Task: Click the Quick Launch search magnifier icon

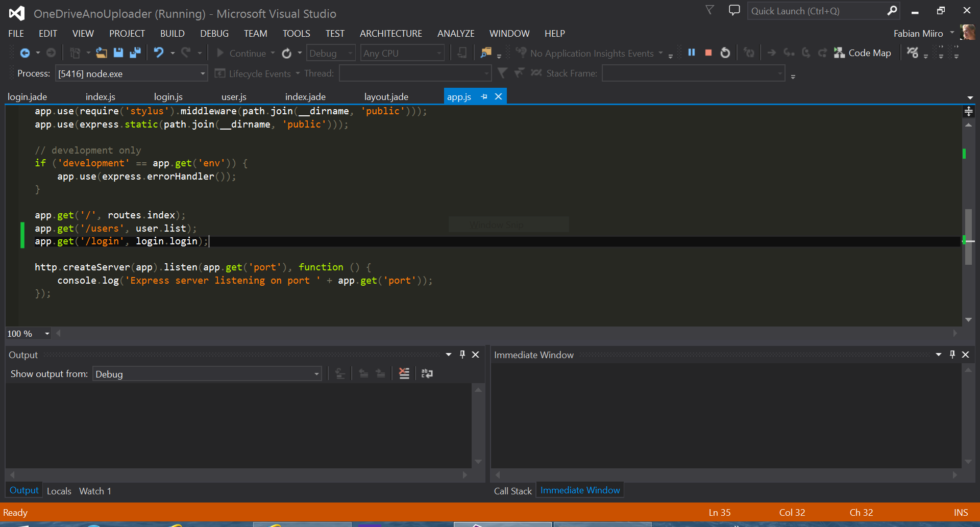Action: pos(892,11)
